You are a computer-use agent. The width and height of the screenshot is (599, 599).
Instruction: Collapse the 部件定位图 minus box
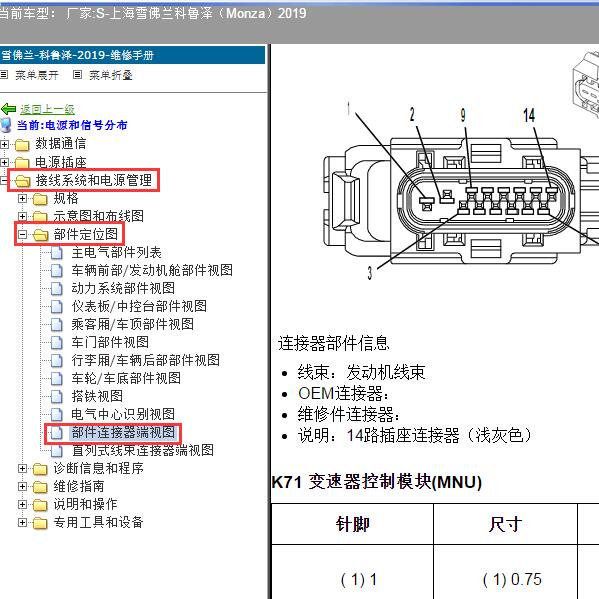pos(23,234)
